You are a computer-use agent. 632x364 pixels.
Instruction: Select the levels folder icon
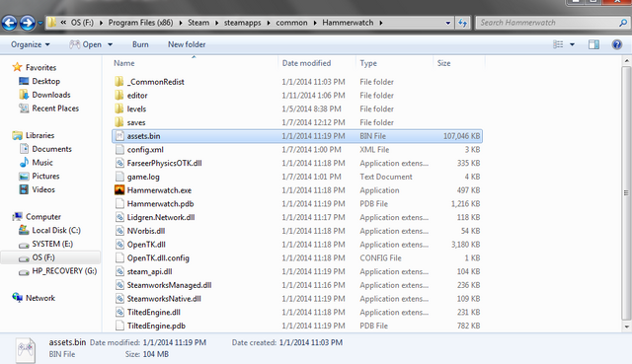[x=118, y=109]
